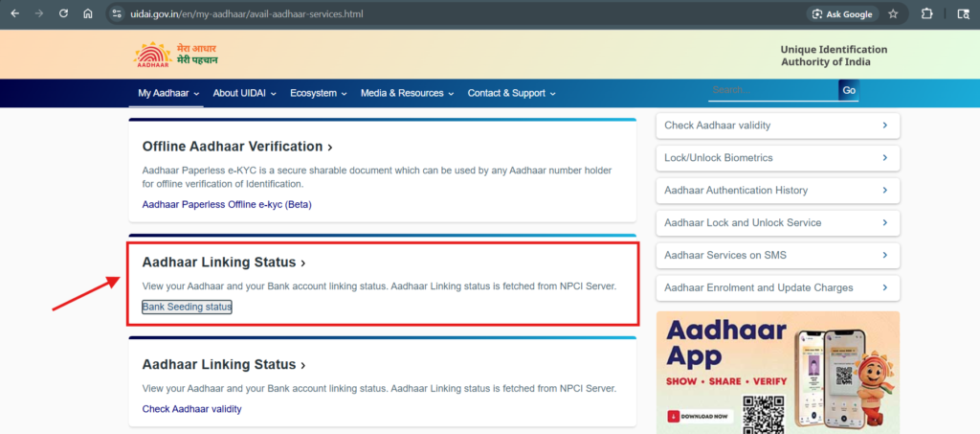The image size is (980, 434).
Task: Open Contact & Support menu
Action: [511, 93]
